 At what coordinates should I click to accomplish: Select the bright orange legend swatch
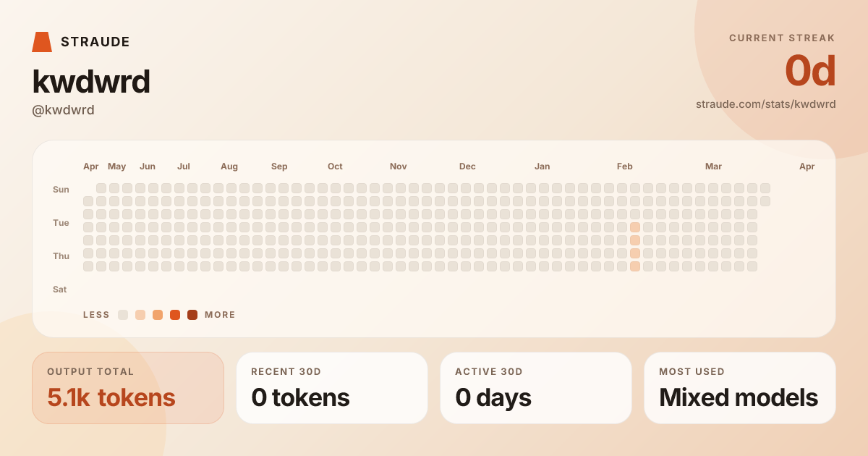click(175, 315)
